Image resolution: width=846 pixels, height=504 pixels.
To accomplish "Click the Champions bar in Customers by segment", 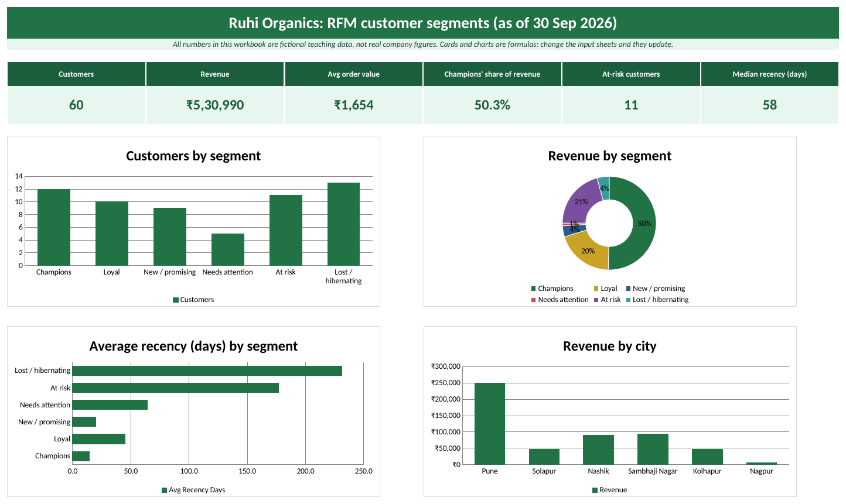I will click(x=54, y=227).
